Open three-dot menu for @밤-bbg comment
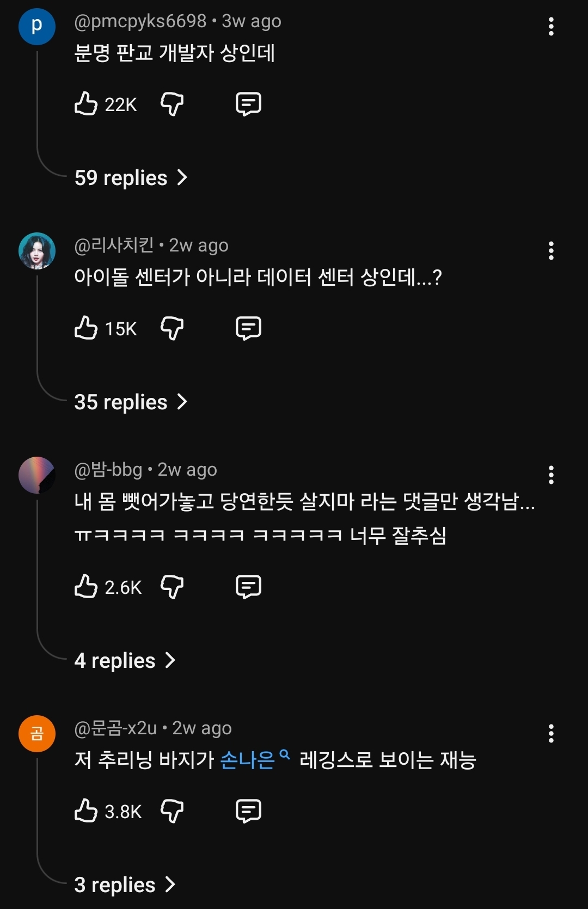This screenshot has height=909, width=588. (551, 475)
